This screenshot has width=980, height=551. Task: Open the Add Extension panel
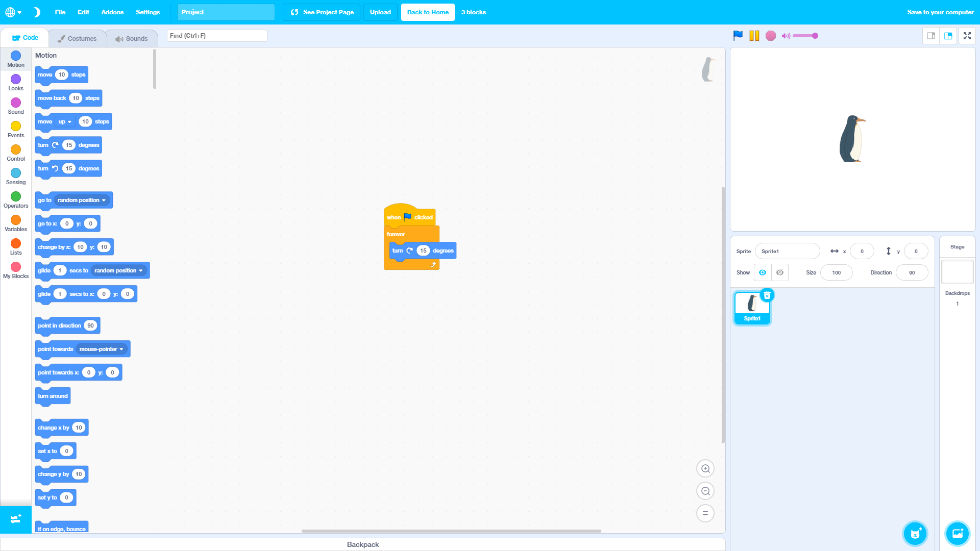tap(15, 519)
